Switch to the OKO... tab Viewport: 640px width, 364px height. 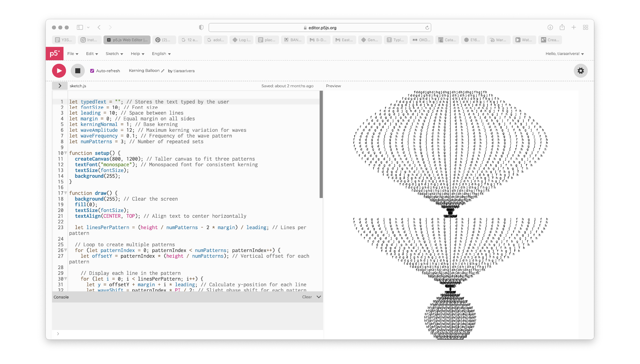(x=421, y=40)
